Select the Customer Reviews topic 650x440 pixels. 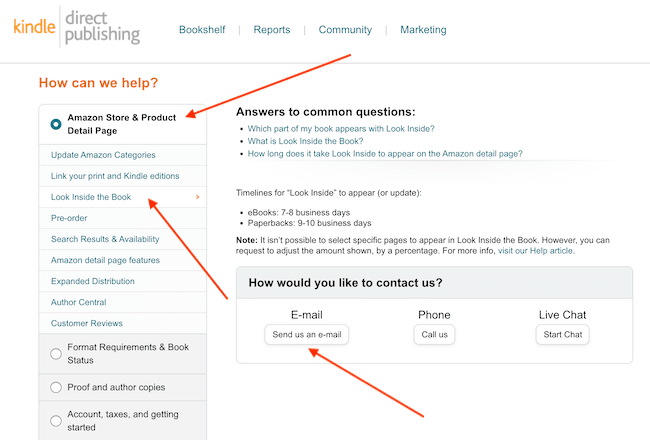(x=87, y=323)
